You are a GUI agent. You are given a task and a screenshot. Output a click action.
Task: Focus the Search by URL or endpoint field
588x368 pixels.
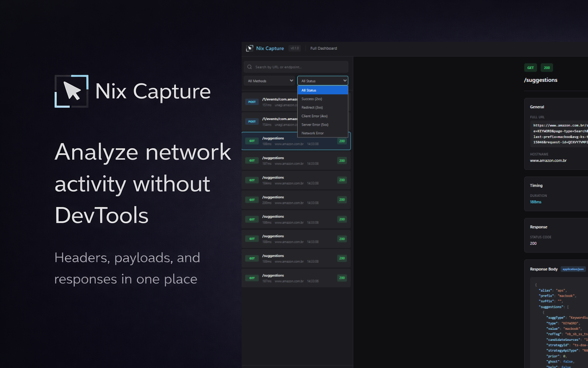click(296, 67)
